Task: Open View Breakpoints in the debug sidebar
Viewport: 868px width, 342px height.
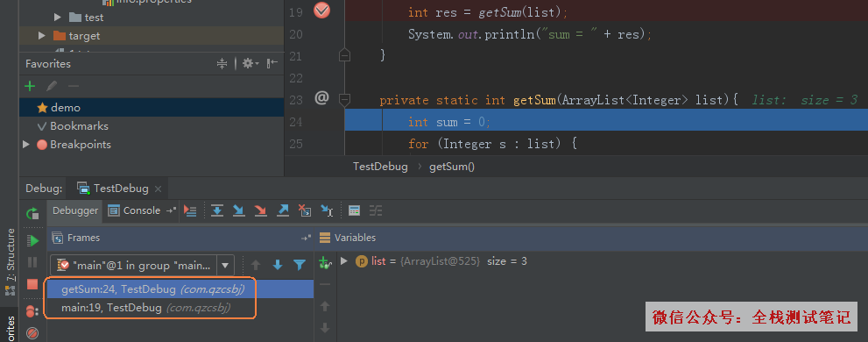Action: (x=32, y=311)
